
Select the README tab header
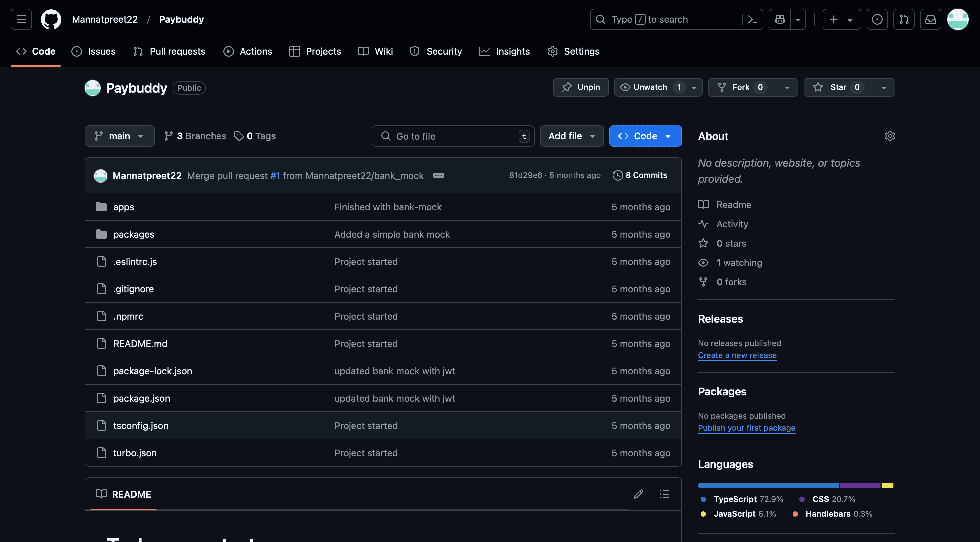tap(123, 494)
